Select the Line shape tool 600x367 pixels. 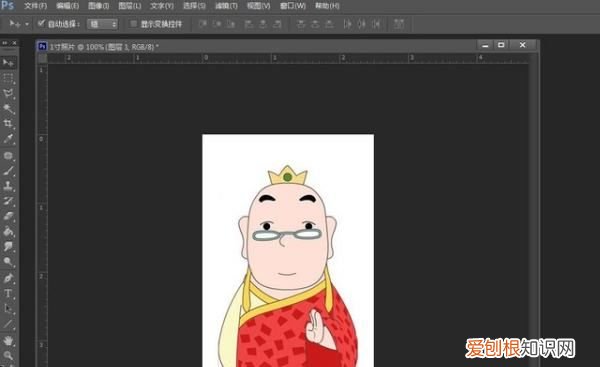8,324
